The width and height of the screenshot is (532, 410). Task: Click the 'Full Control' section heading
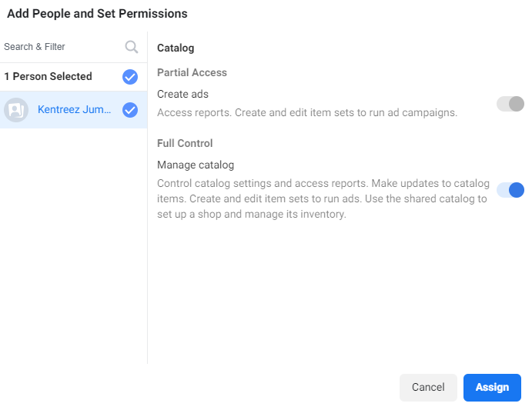tap(185, 143)
